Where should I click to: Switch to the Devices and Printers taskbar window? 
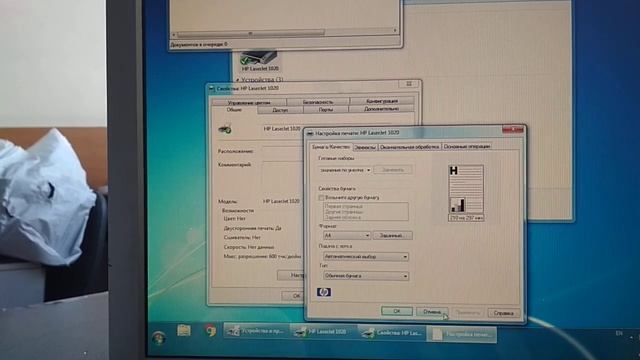[256, 331]
